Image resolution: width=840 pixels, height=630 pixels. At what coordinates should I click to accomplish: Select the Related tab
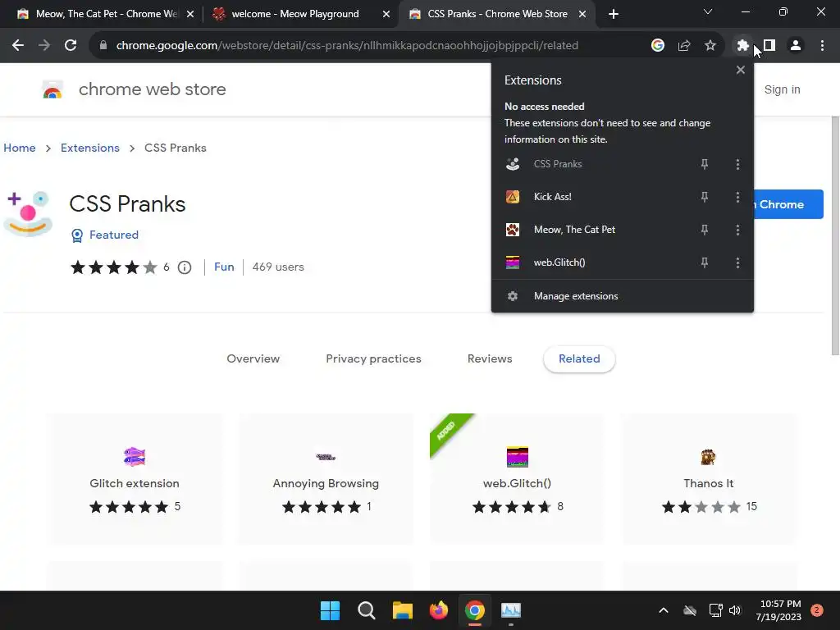(x=579, y=359)
